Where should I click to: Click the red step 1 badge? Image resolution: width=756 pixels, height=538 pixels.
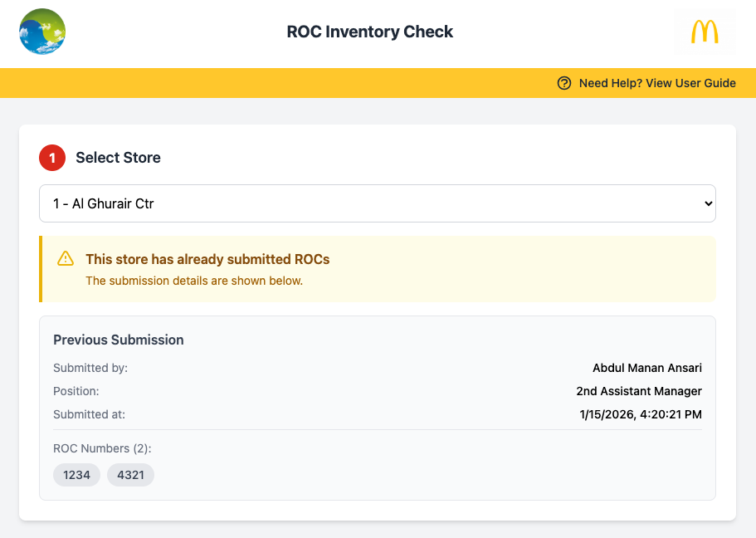52,158
